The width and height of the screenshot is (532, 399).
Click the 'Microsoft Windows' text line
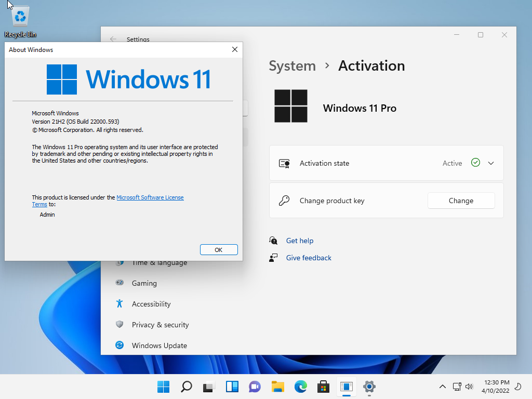pyautogui.click(x=55, y=113)
